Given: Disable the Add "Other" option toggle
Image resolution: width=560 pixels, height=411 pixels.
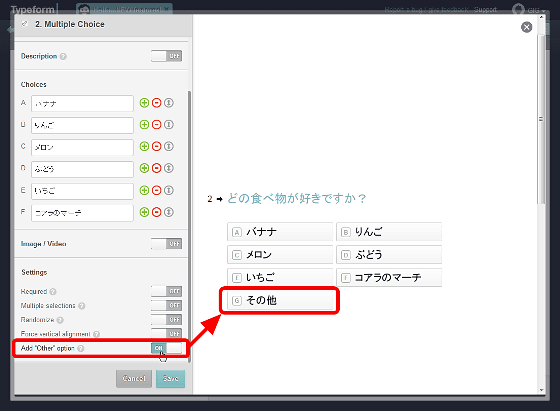Looking at the screenshot, I should point(166,348).
